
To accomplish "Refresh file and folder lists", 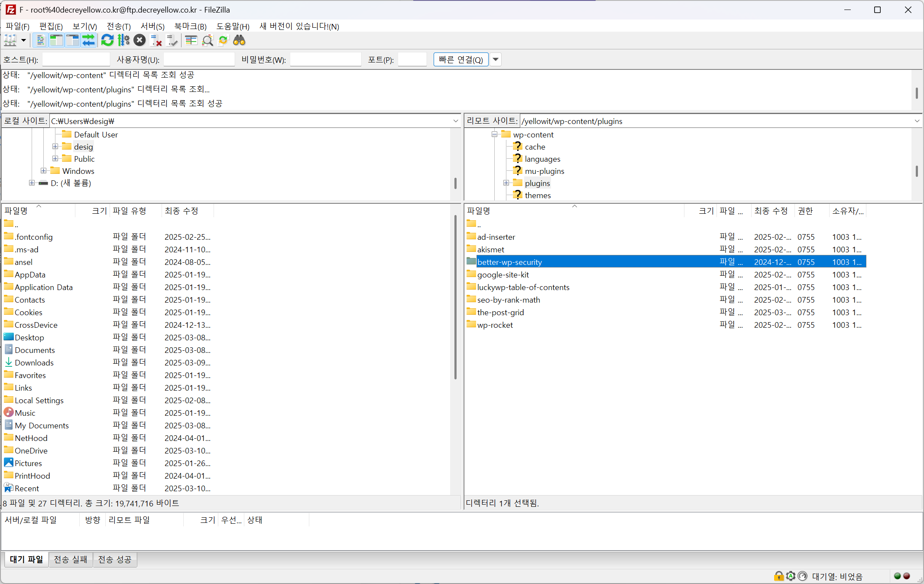I will click(x=107, y=40).
